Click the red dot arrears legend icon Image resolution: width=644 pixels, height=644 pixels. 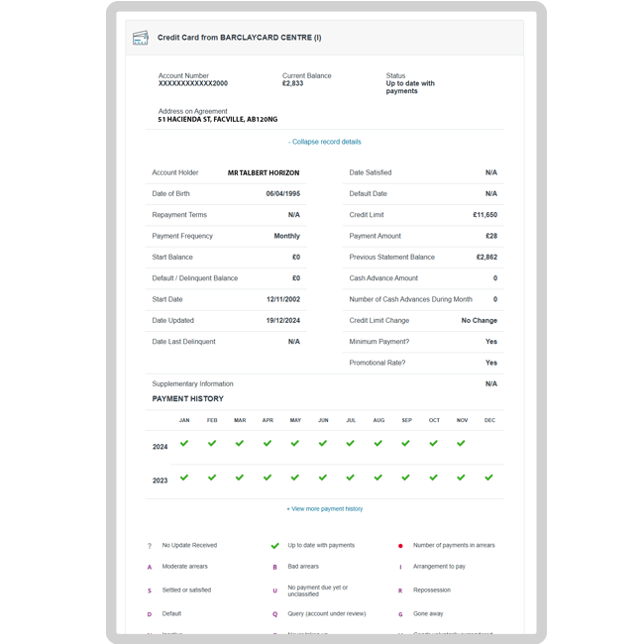[400, 546]
